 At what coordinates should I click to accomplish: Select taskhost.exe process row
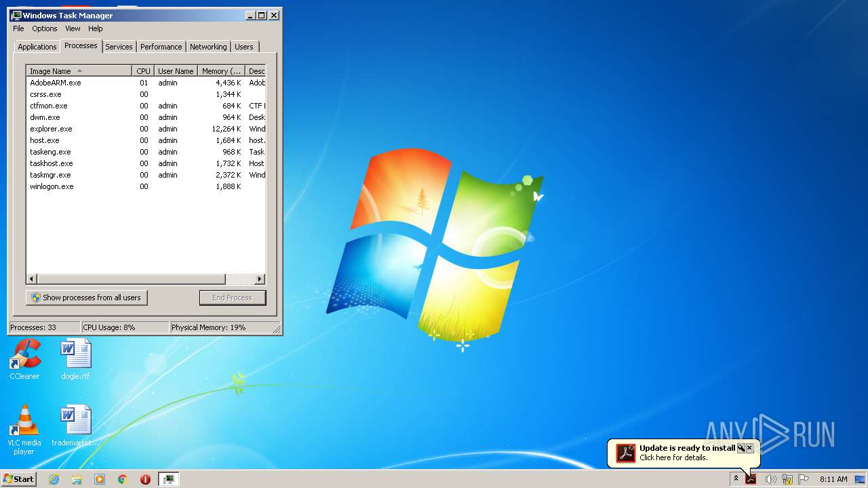(x=146, y=163)
